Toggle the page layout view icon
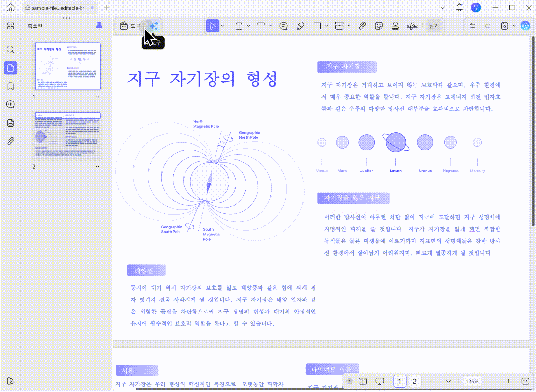 click(363, 381)
